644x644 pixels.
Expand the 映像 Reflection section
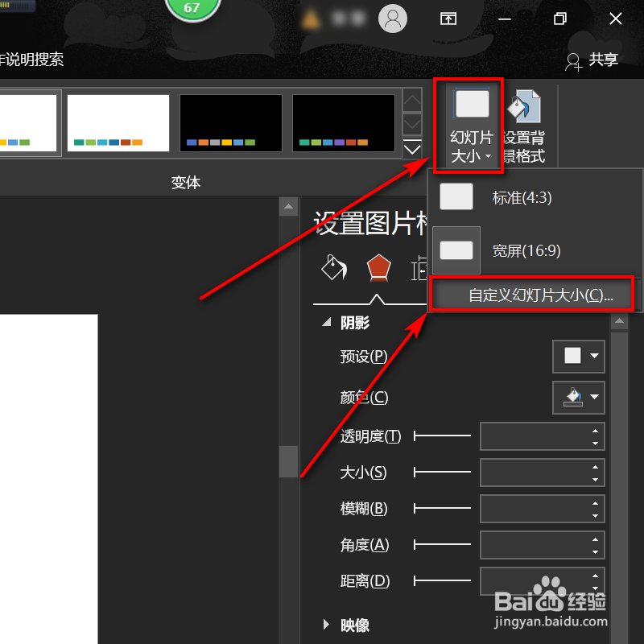tap(326, 625)
